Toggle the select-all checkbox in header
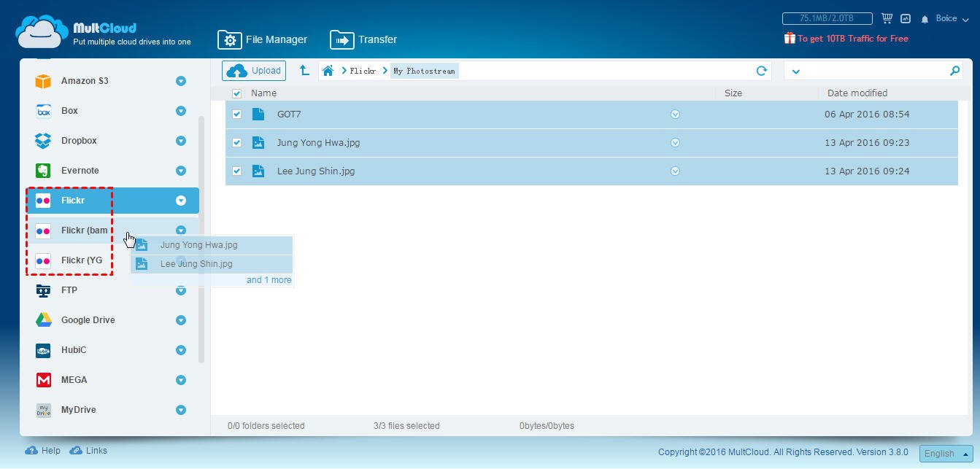Screen dimensions: 980x469 coord(236,93)
